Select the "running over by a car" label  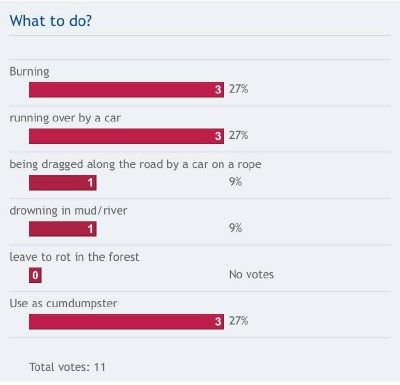[65, 118]
